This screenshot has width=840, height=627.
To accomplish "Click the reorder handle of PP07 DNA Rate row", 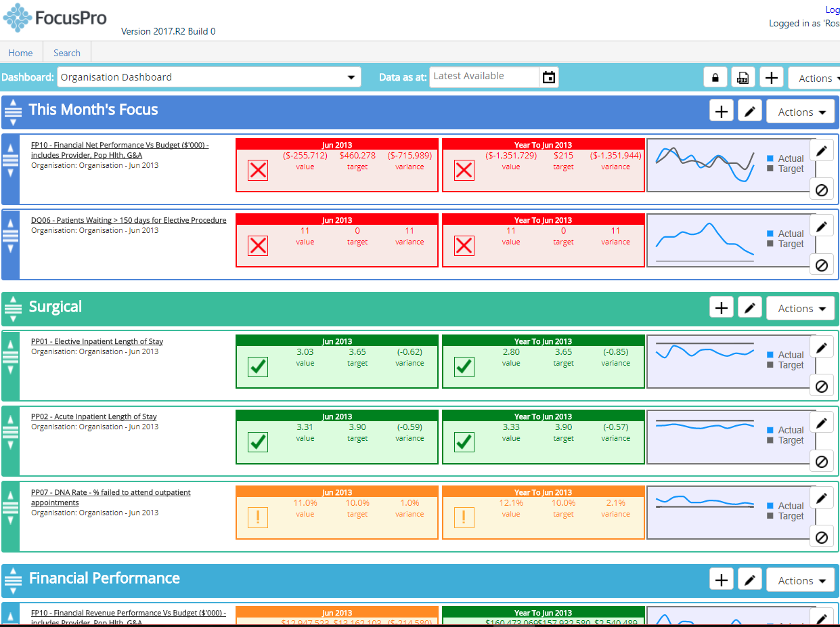I will 10,506.
